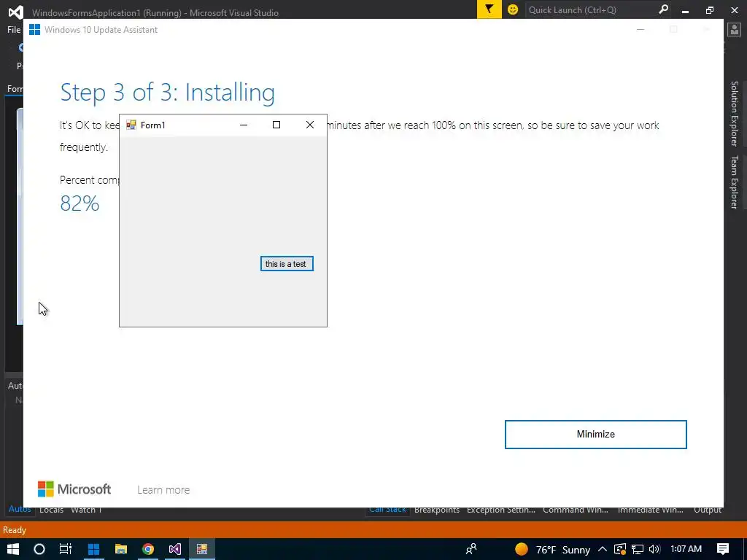Viewport: 747px width, 560px height.
Task: Click the Windows logo in the Update Assistant title bar
Action: pyautogui.click(x=34, y=29)
